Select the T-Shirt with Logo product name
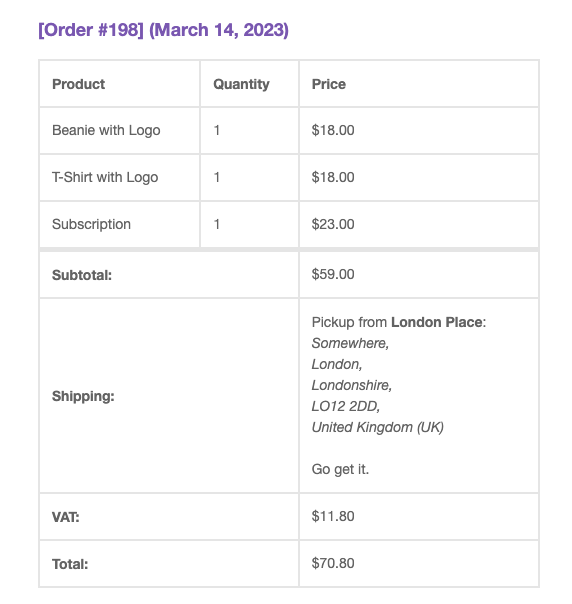This screenshot has width=572, height=604. click(105, 178)
